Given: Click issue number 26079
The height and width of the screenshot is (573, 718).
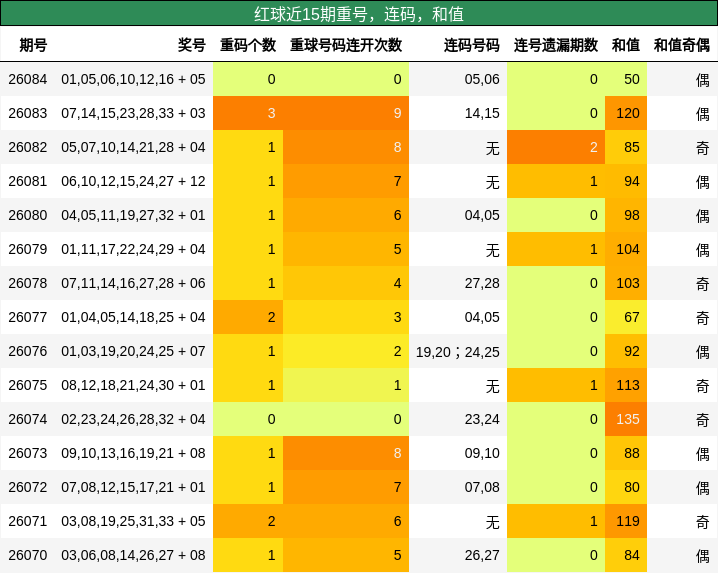Looking at the screenshot, I should click(x=27, y=249).
